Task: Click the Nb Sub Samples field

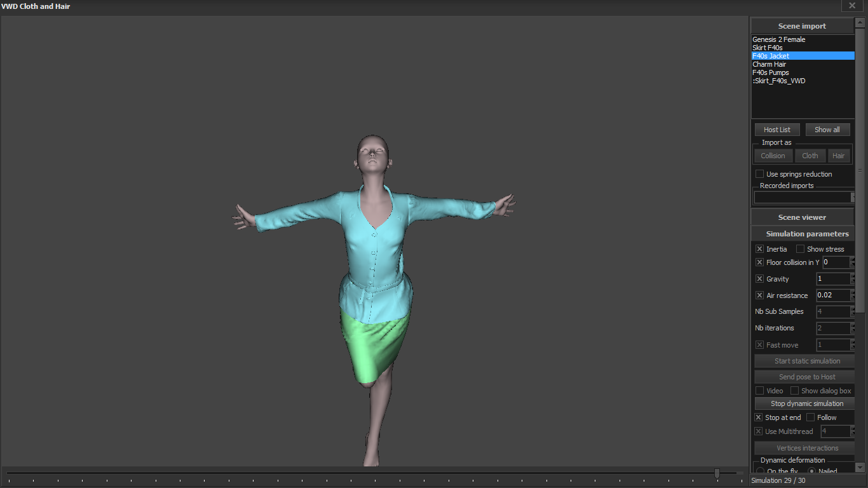Action: [833, 312]
